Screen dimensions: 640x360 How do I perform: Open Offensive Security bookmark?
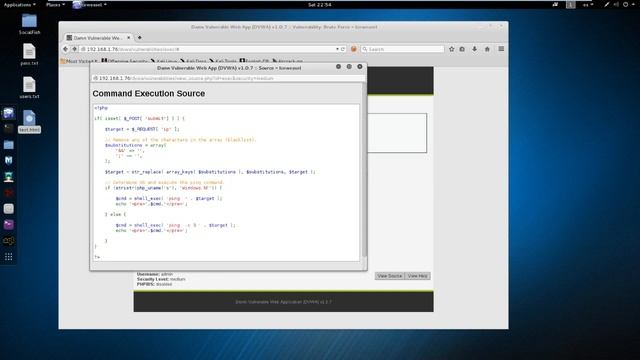(125, 61)
